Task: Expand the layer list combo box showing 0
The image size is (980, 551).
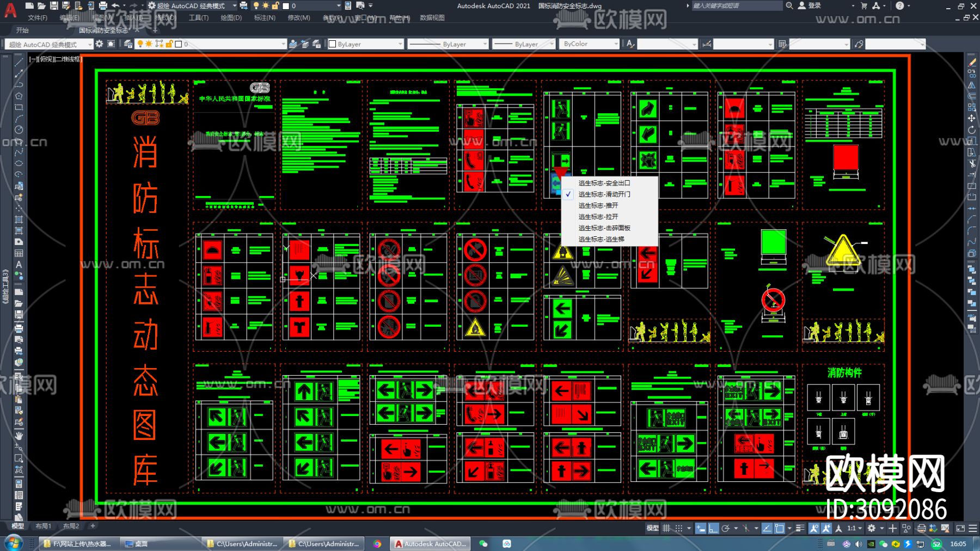Action: pos(210,44)
